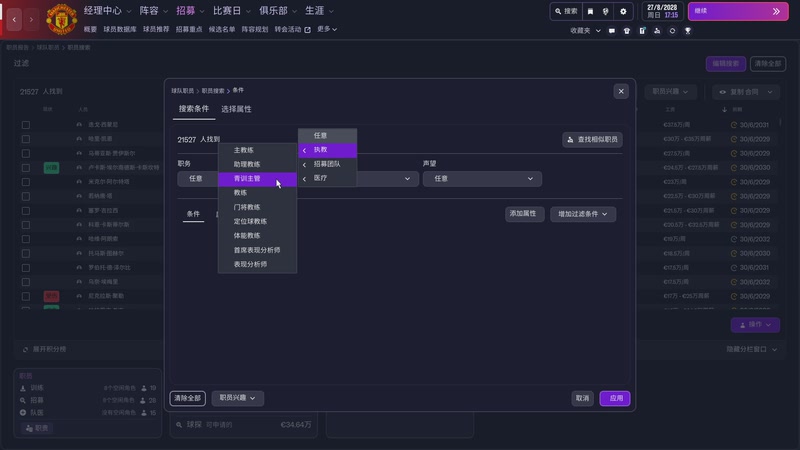The height and width of the screenshot is (450, 800).
Task: Tick the checkbox on the red-badge row
Action: tap(26, 296)
